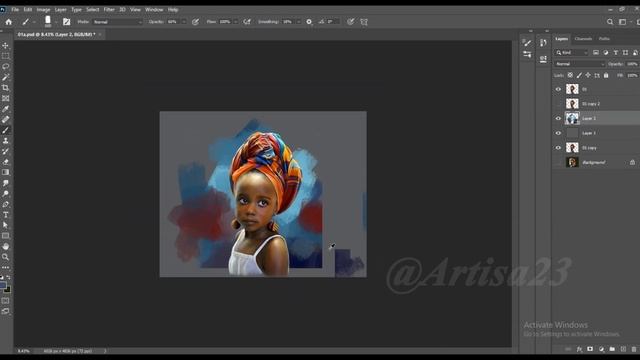The height and width of the screenshot is (360, 640).
Task: Select the Move tool
Action: point(5,45)
